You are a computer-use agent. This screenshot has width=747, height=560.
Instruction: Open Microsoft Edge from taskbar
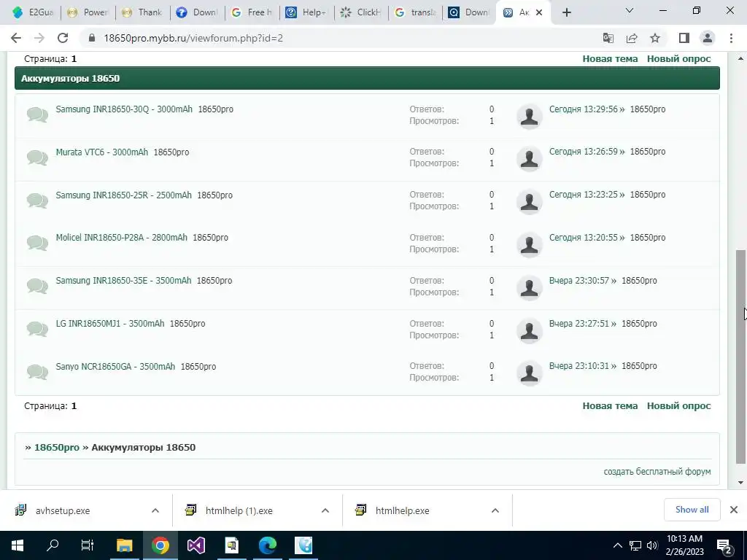point(267,545)
